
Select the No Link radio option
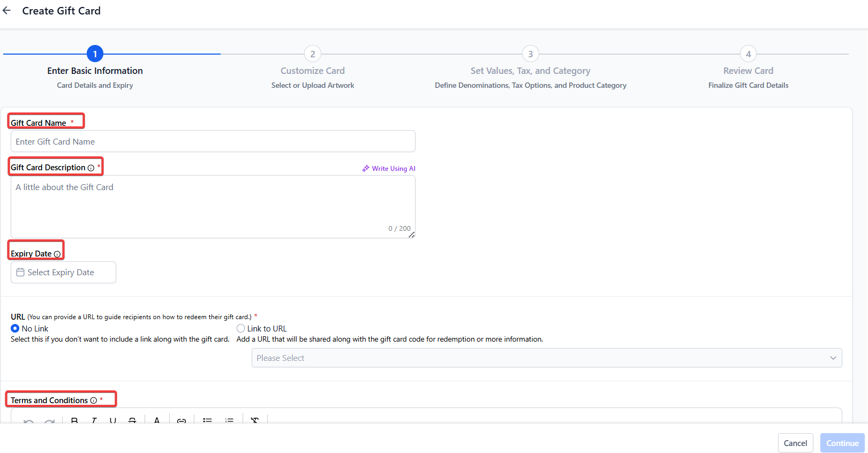tap(15, 328)
